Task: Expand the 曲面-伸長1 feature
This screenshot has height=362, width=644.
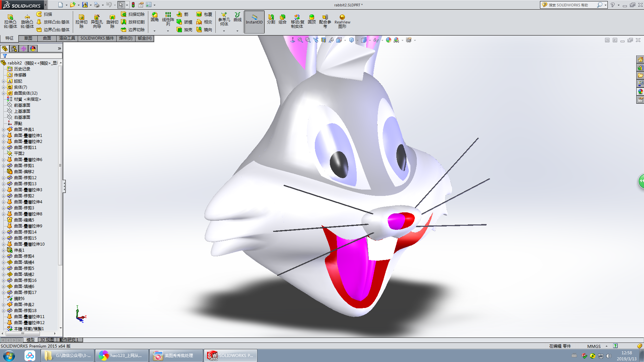Action: pyautogui.click(x=4, y=130)
